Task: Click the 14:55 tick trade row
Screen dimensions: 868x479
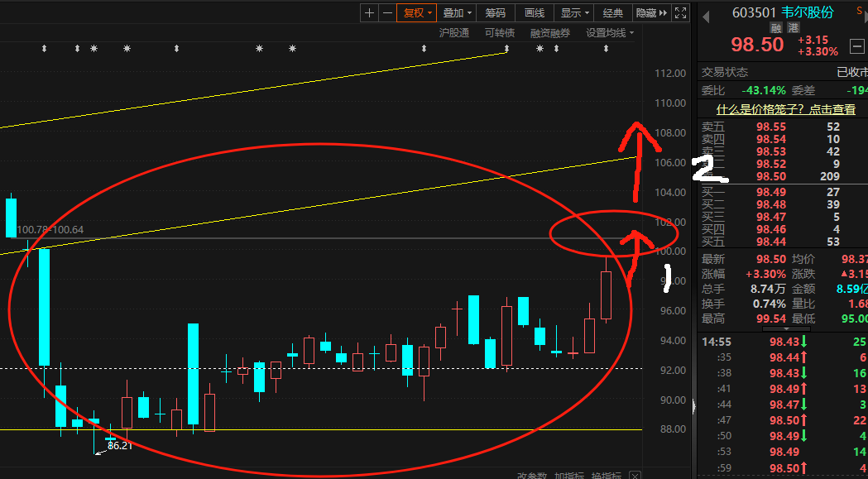Action: [x=782, y=342]
